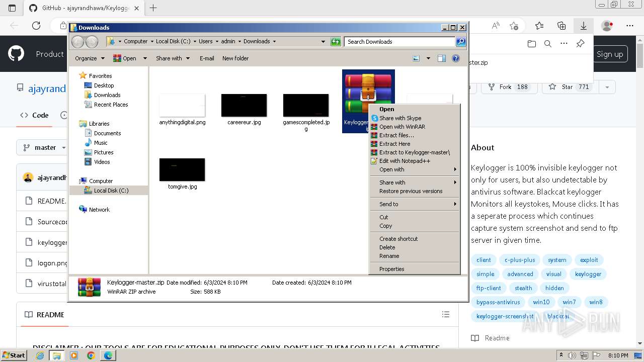This screenshot has height=362, width=644.
Task: Open master branch selector dropdown
Action: (x=44, y=147)
